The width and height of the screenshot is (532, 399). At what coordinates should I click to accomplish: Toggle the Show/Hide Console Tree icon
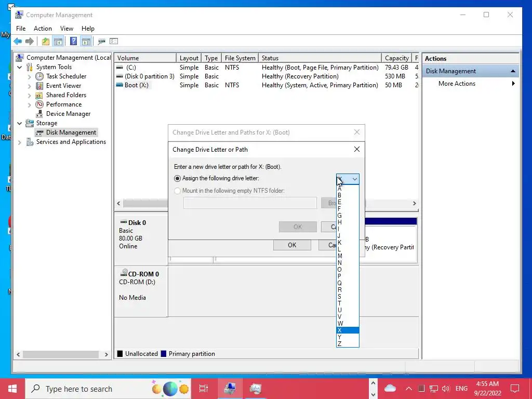click(58, 42)
